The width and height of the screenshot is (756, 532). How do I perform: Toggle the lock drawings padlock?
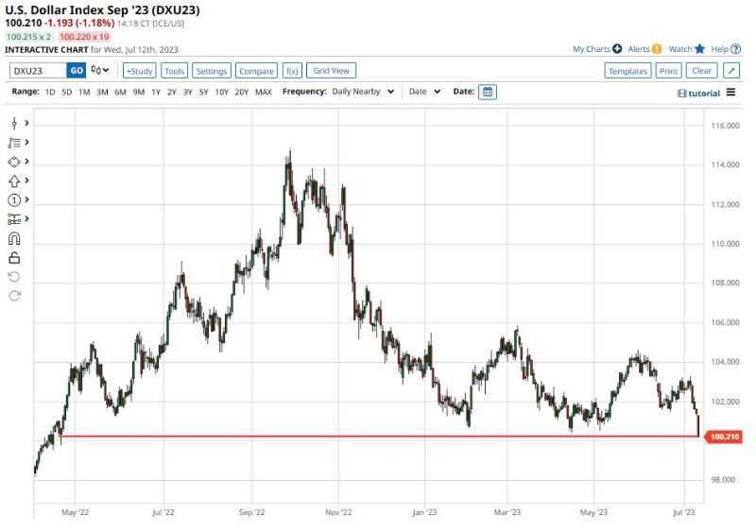[14, 257]
